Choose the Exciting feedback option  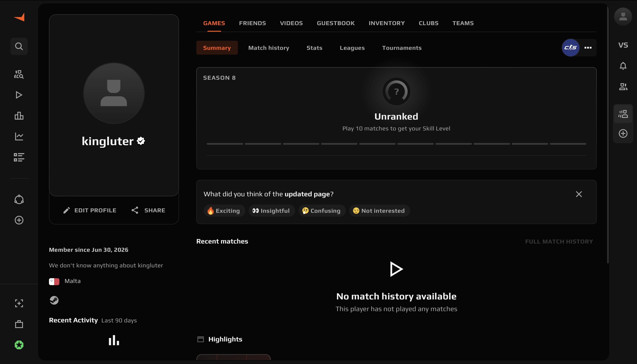tap(224, 211)
